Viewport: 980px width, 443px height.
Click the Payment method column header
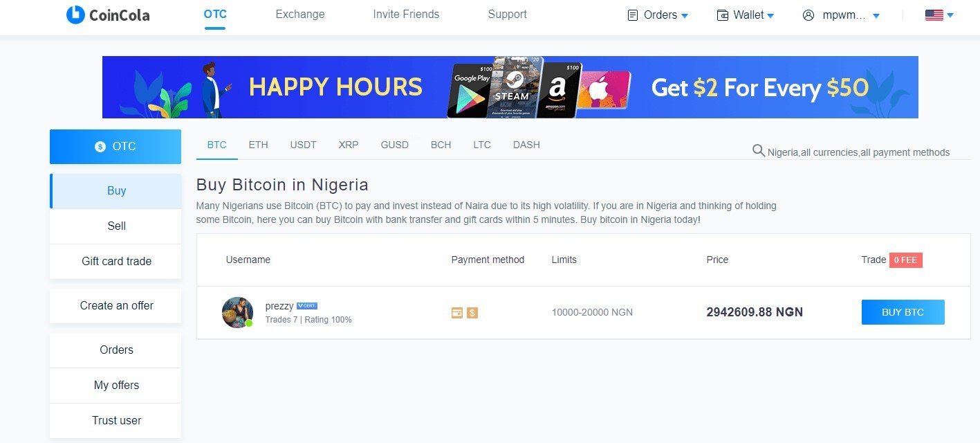coord(488,260)
